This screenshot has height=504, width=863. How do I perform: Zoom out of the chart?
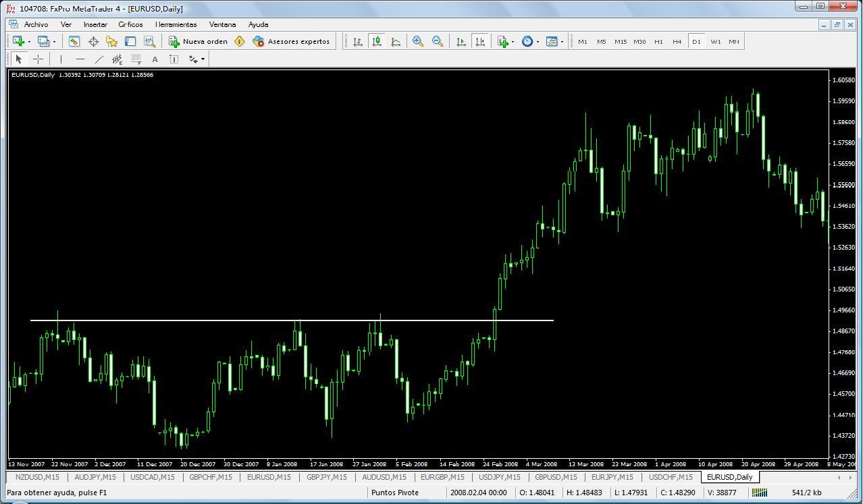pyautogui.click(x=438, y=41)
